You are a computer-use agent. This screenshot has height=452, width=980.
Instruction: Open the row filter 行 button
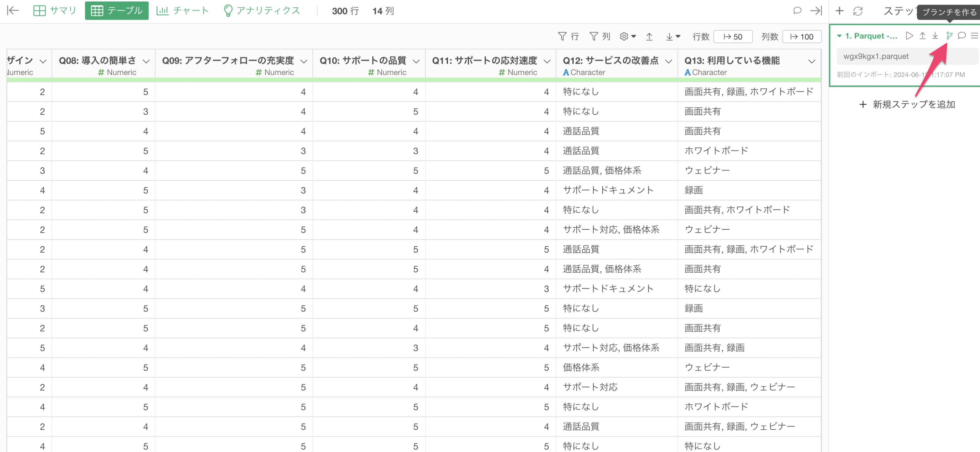pos(568,36)
